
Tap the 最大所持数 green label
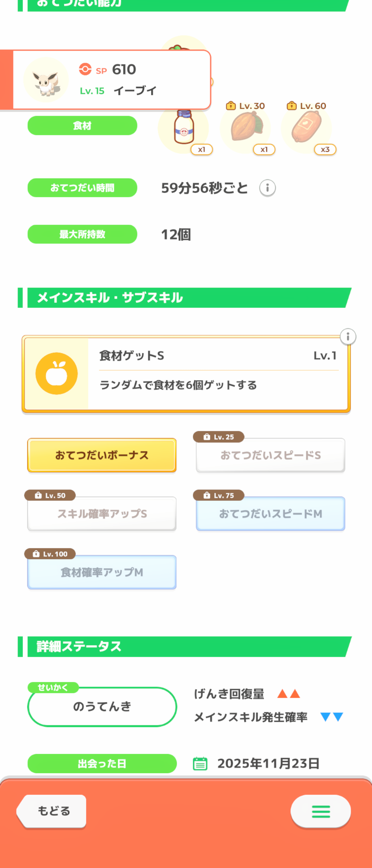tap(82, 234)
